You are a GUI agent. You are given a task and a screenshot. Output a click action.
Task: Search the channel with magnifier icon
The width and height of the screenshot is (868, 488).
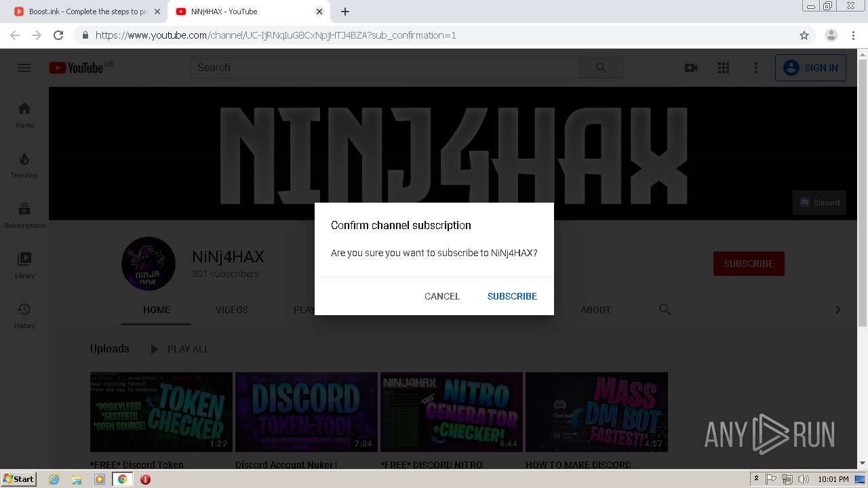pos(665,310)
